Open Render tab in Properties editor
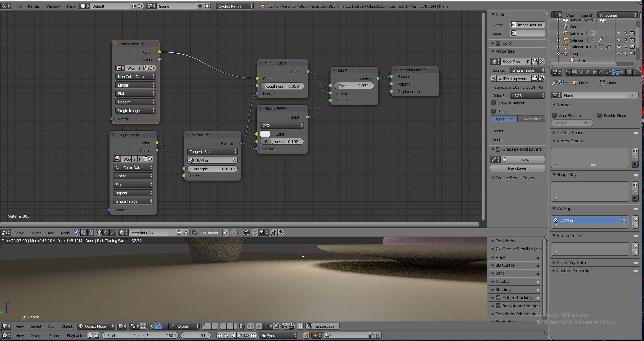This screenshot has height=341, width=644. click(568, 72)
